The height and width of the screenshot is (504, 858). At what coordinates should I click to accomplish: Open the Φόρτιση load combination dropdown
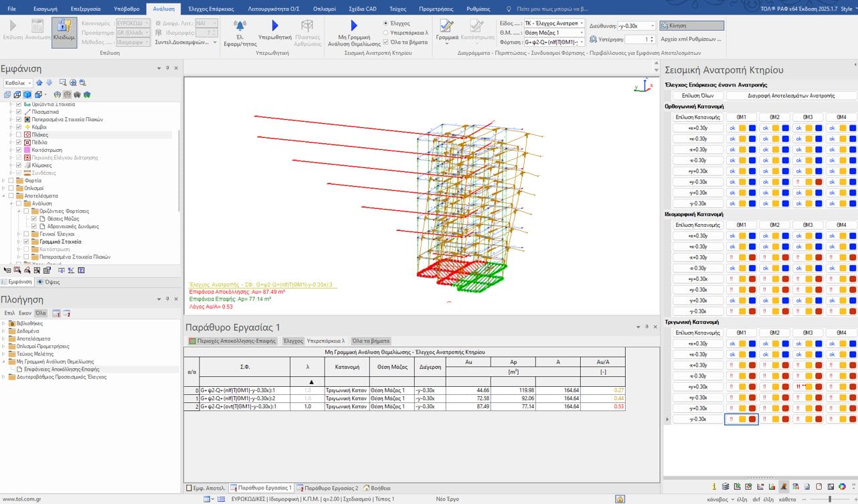582,42
